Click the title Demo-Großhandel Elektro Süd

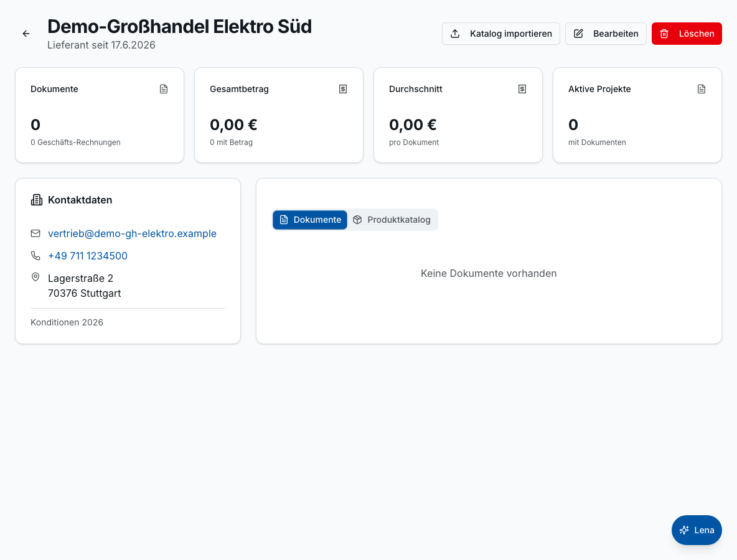point(179,27)
